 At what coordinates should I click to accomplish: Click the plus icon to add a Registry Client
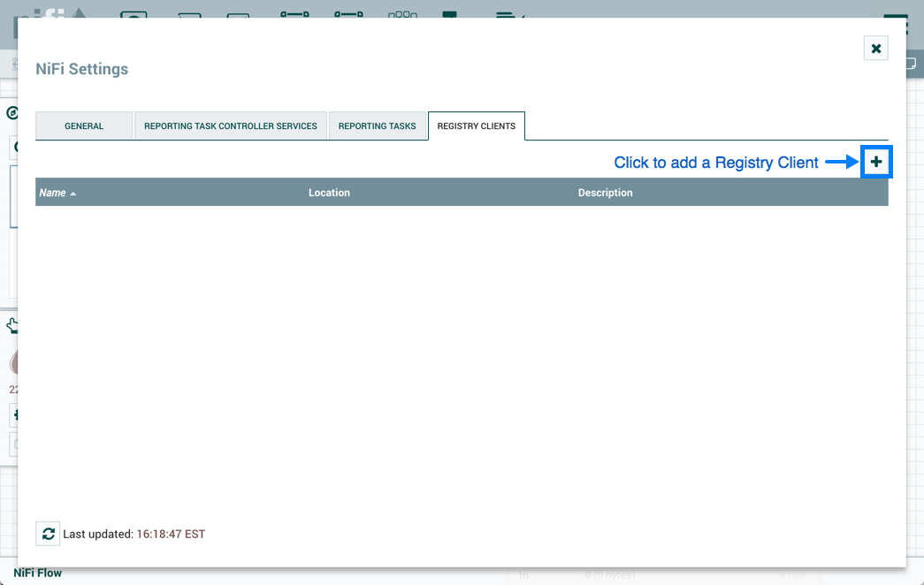[875, 162]
